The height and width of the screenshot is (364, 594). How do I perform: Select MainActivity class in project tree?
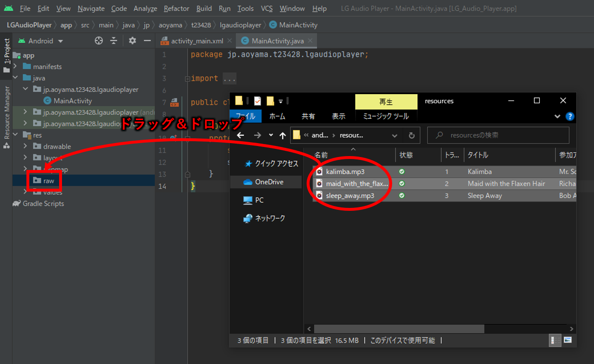click(67, 101)
